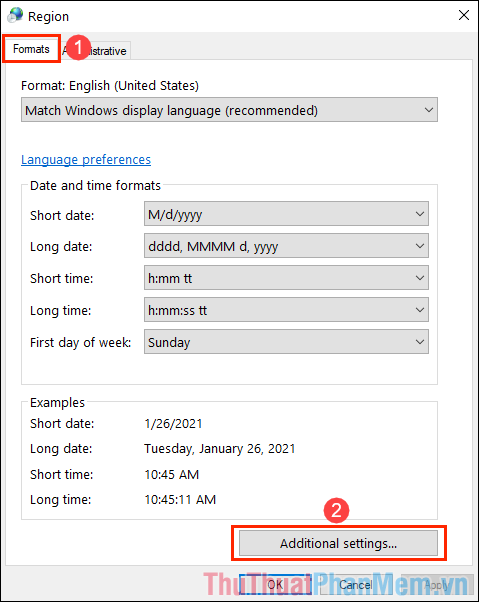Click the Additional settings button
The height and width of the screenshot is (602, 479).
coord(338,543)
